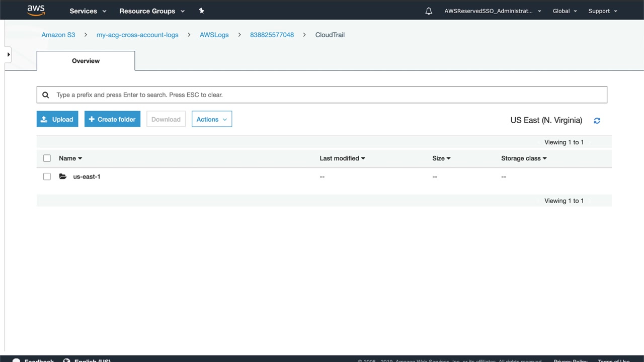Open the Actions dropdown

click(212, 119)
